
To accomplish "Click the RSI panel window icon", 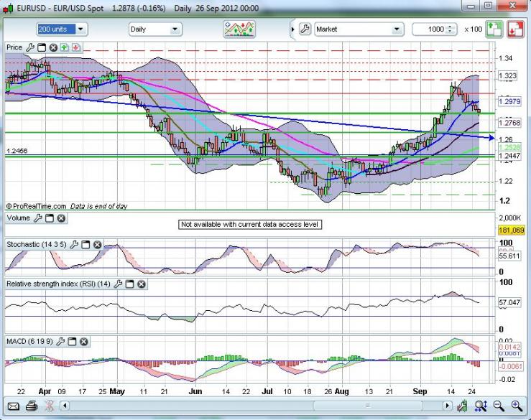I will pos(129,284).
